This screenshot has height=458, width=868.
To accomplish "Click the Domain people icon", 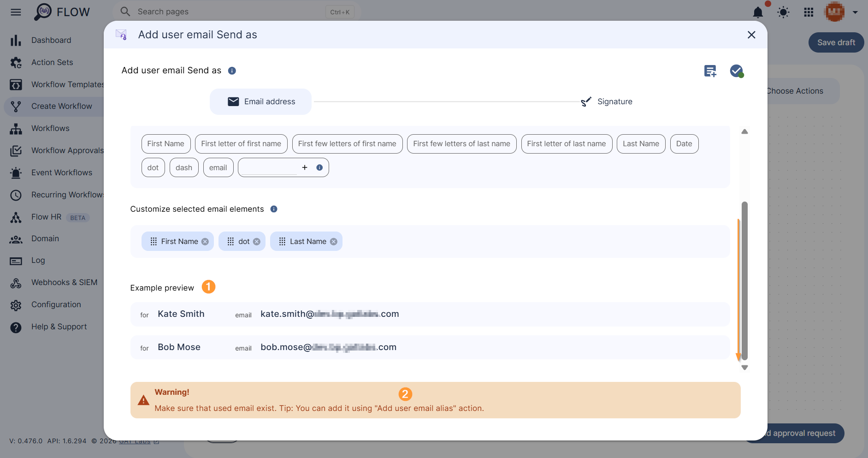I will click(16, 239).
